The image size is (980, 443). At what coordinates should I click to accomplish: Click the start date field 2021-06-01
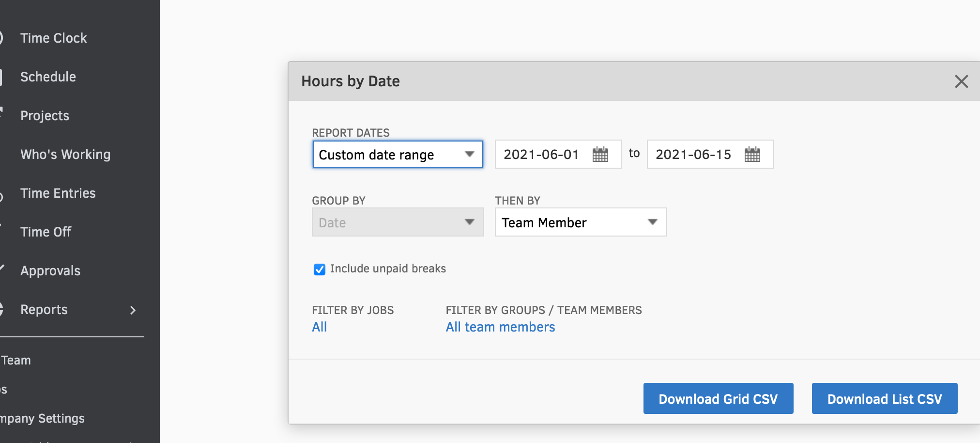(541, 155)
